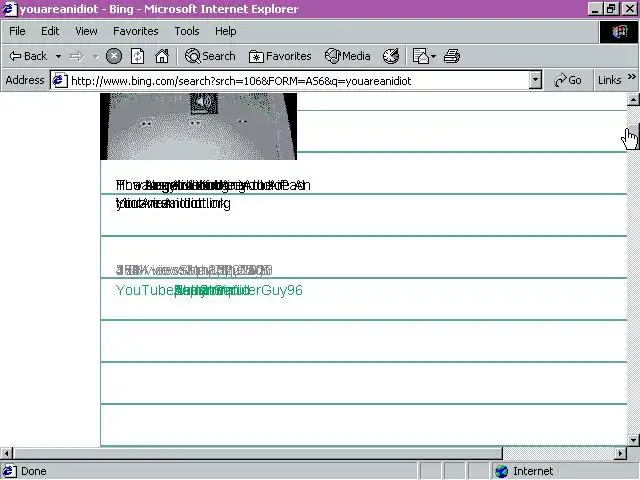Click the Internet Explorer title bar icon

tap(9, 9)
